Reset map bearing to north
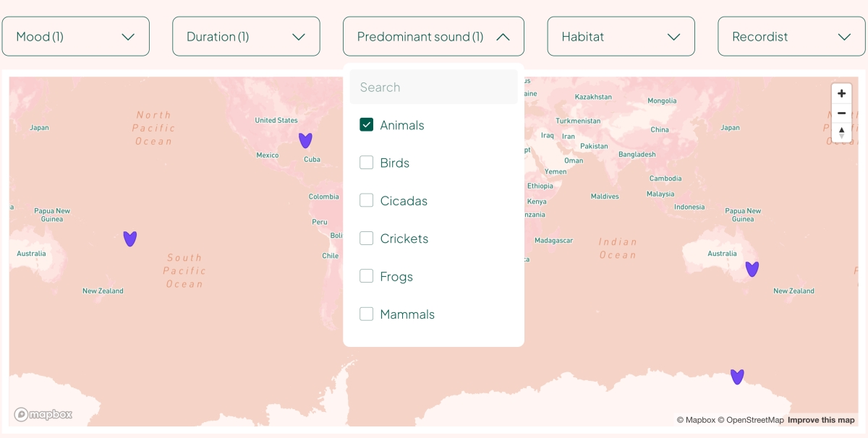This screenshot has width=868, height=438. click(841, 132)
